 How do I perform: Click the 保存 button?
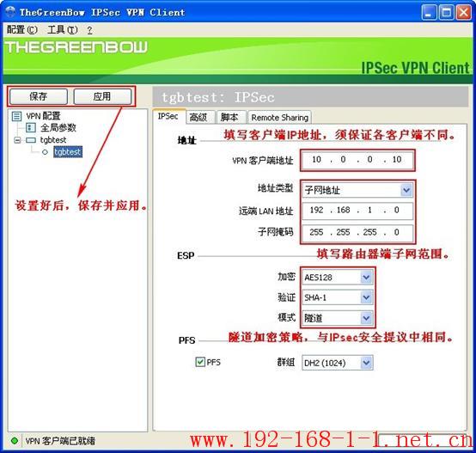click(x=39, y=96)
